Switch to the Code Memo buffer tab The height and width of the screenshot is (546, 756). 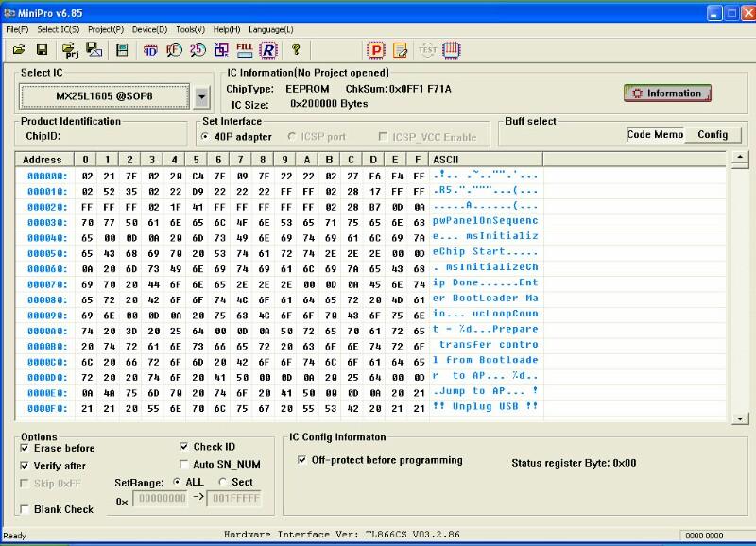(x=655, y=134)
